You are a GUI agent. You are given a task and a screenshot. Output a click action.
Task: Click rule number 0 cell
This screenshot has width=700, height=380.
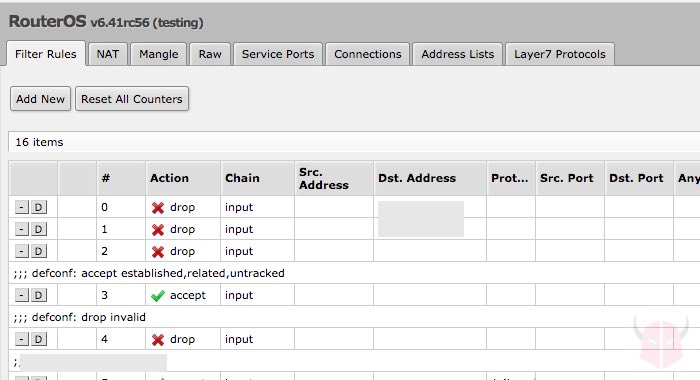point(121,207)
